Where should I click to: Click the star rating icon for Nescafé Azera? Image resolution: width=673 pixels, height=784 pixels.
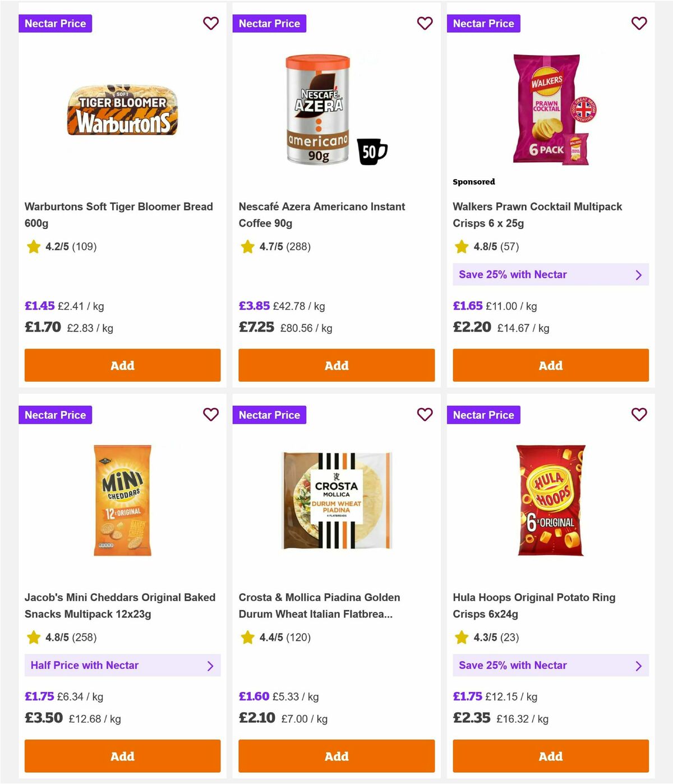[247, 246]
